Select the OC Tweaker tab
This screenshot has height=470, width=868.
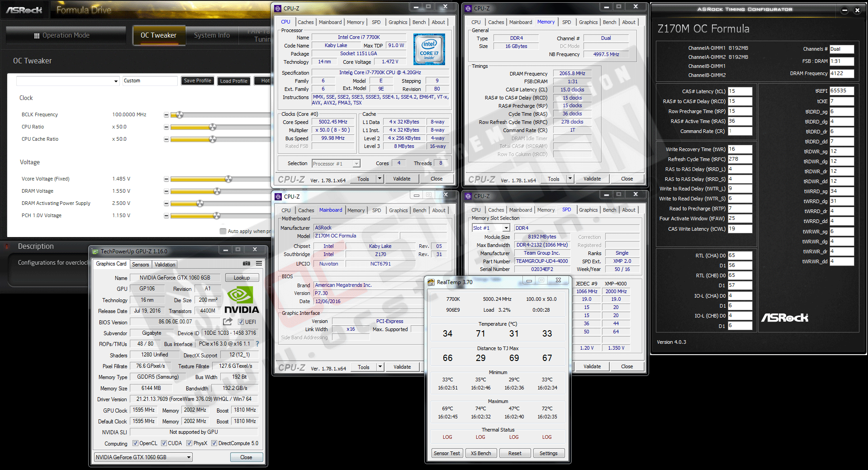coord(159,35)
